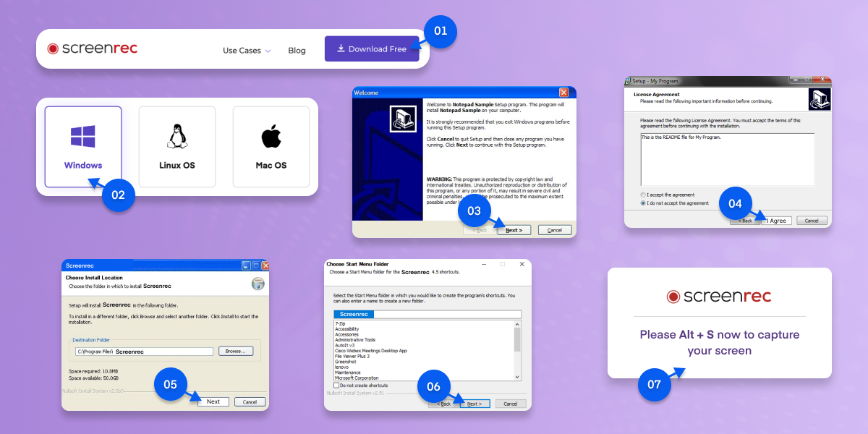Screen dimensions: 868x434
Task: Pick the Mac OS apple tile
Action: click(271, 147)
